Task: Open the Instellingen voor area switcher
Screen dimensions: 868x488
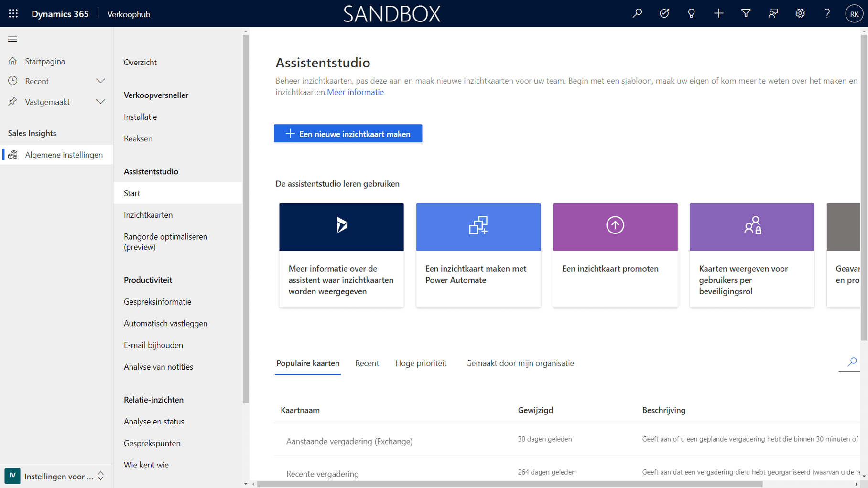Action: 56,476
